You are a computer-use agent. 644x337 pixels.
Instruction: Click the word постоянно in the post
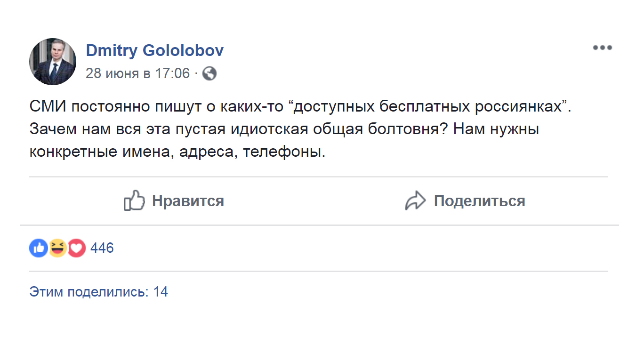click(x=106, y=106)
